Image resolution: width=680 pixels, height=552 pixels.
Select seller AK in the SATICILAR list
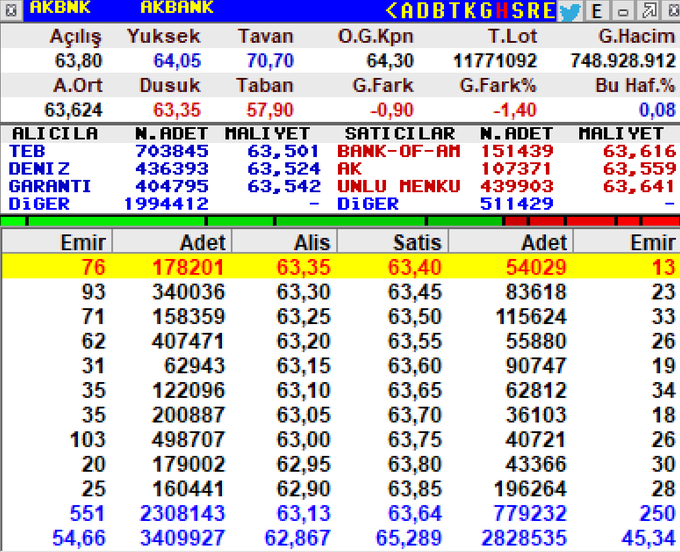(x=350, y=169)
